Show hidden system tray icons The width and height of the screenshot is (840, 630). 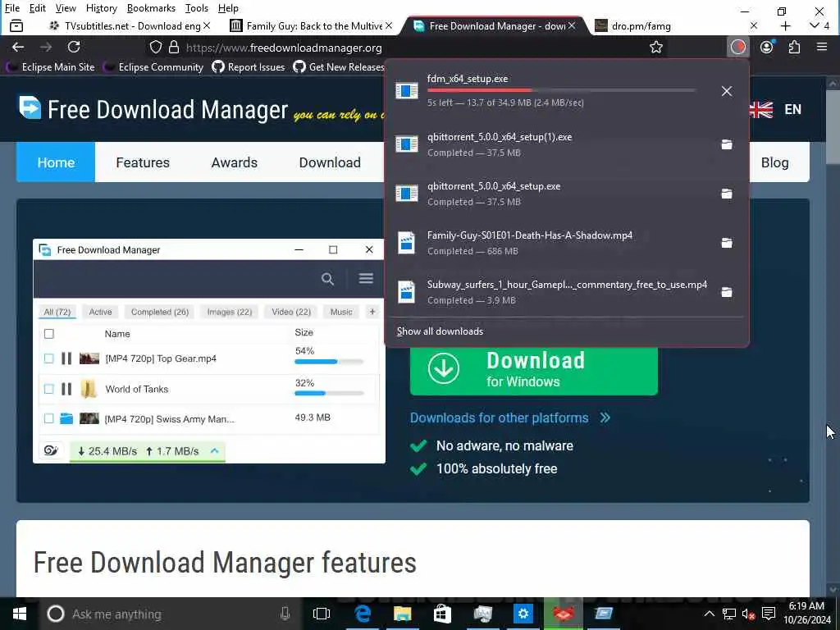(709, 614)
